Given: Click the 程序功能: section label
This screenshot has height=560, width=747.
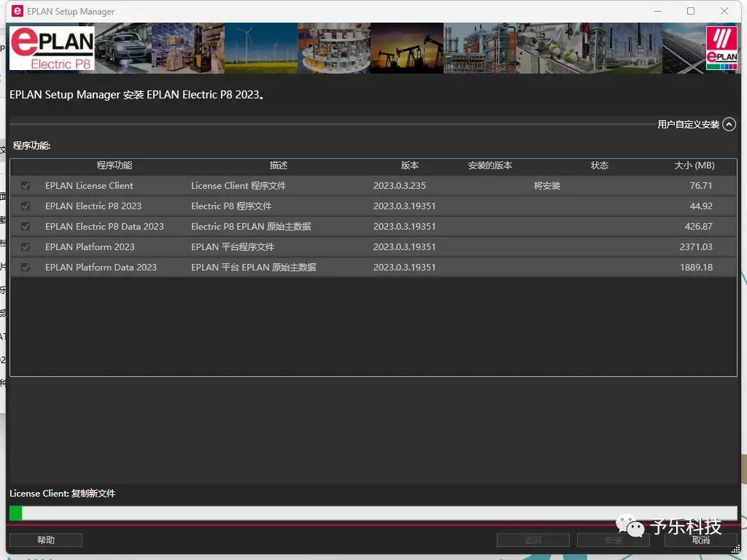Looking at the screenshot, I should (31, 145).
